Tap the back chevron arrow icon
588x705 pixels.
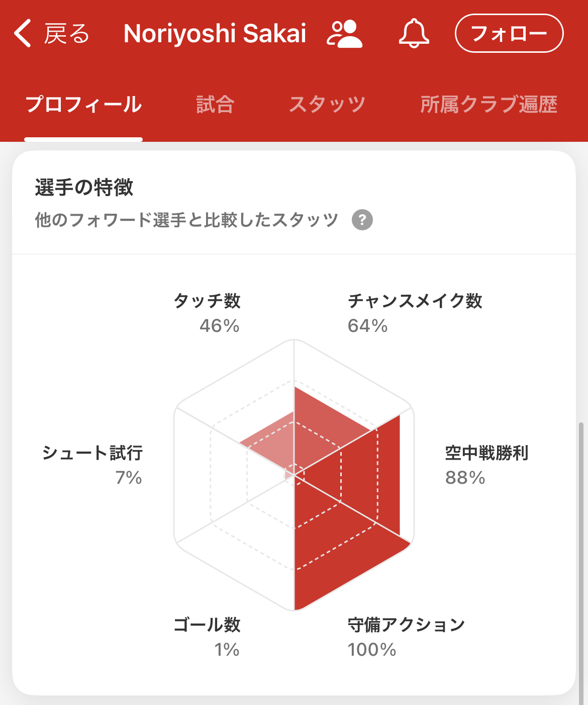(23, 34)
